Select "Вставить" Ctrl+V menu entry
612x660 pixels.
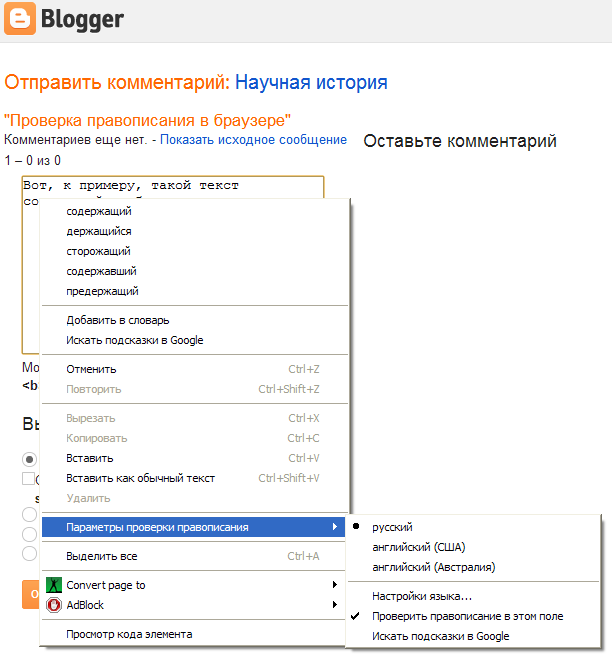click(x=194, y=458)
